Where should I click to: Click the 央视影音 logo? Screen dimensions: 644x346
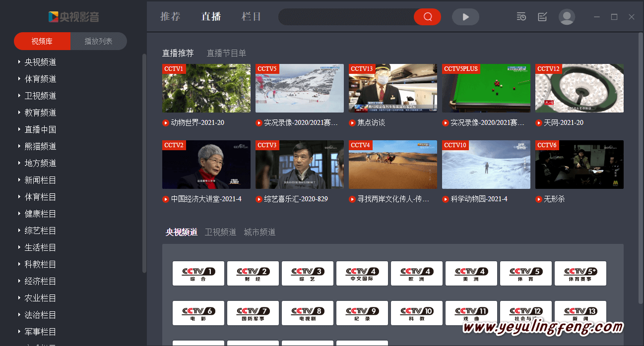[73, 17]
